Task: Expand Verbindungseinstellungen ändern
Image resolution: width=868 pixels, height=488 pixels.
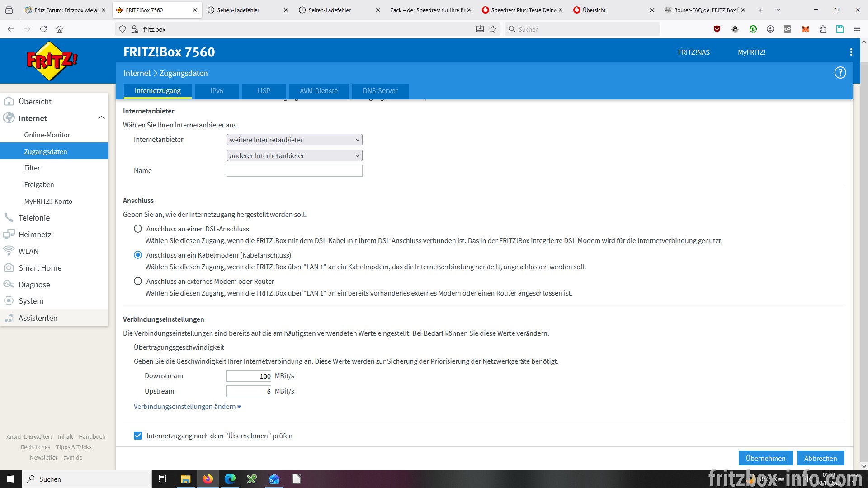Action: point(187,406)
